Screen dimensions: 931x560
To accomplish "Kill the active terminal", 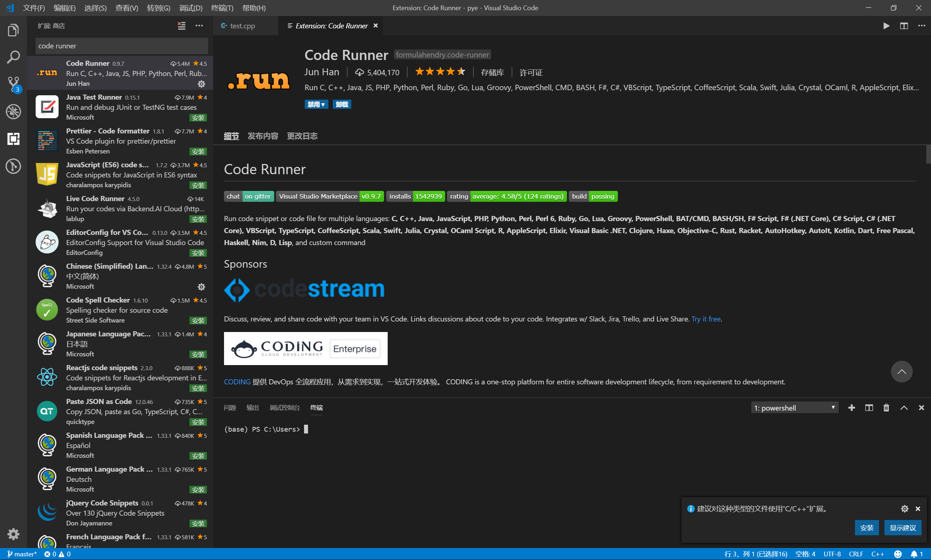I will [886, 408].
